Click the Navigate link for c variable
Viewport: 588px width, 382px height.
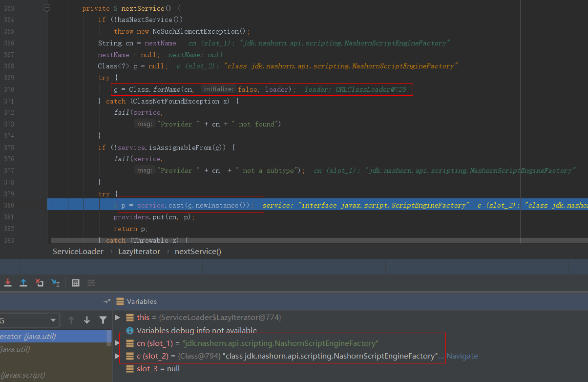pyautogui.click(x=462, y=356)
